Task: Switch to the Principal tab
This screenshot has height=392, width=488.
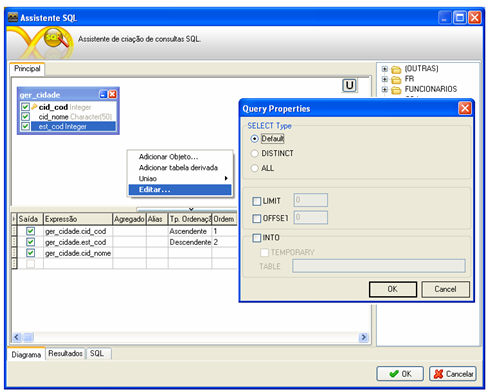Action: coord(27,69)
